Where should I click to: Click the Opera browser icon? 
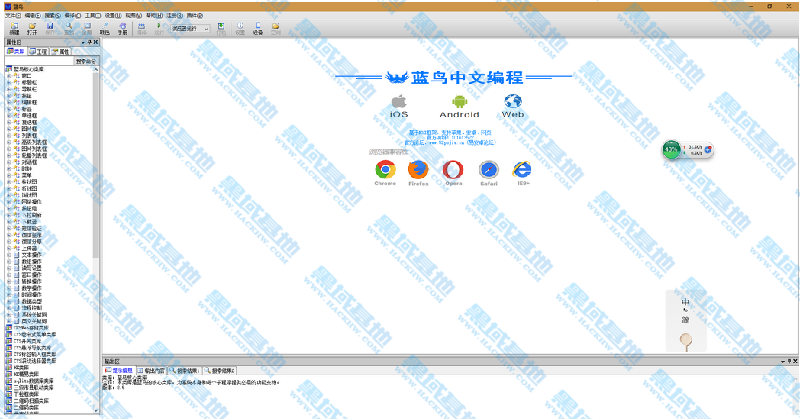[453, 169]
